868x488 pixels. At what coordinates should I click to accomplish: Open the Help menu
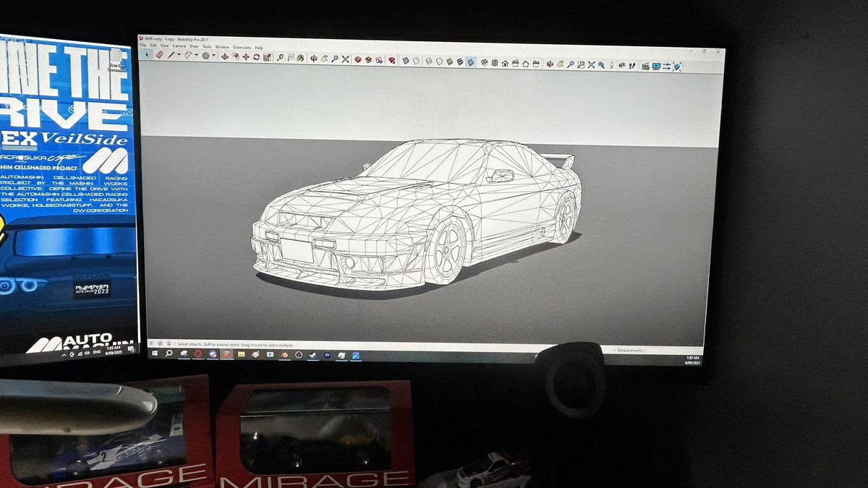pos(259,48)
